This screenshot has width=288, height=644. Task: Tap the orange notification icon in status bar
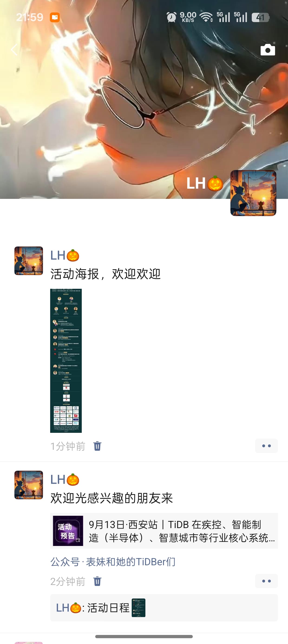(x=55, y=17)
